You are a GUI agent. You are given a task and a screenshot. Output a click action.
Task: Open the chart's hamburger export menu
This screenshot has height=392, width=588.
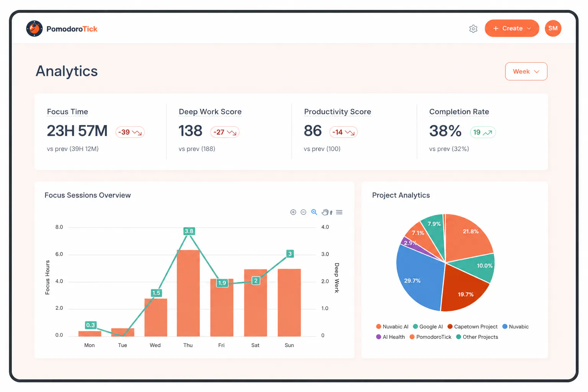pyautogui.click(x=339, y=212)
